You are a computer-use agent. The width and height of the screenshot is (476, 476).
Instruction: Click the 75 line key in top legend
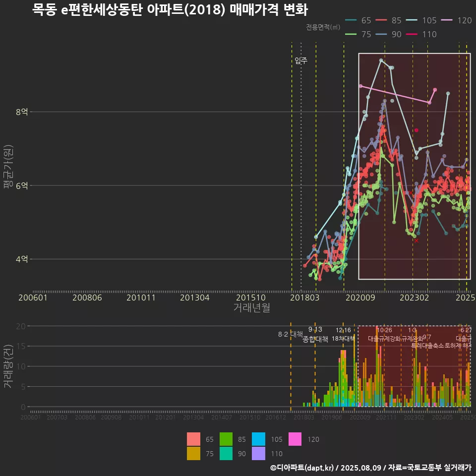351,34
